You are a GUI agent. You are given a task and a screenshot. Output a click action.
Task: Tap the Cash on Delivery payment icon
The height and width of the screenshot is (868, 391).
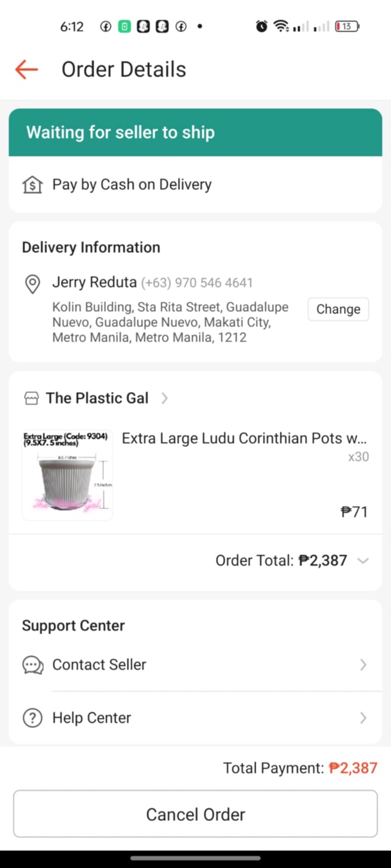point(33,185)
